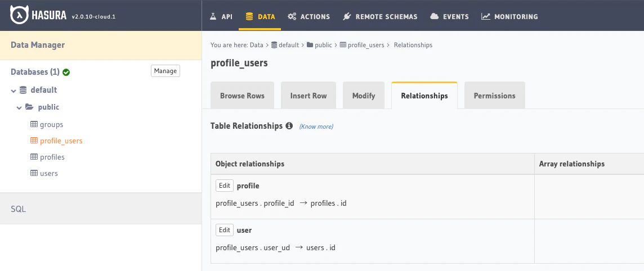Select profile_users in the sidebar tree

tap(61, 141)
